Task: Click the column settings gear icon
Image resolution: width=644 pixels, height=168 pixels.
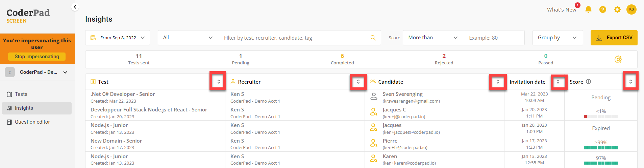Action: pos(618,60)
